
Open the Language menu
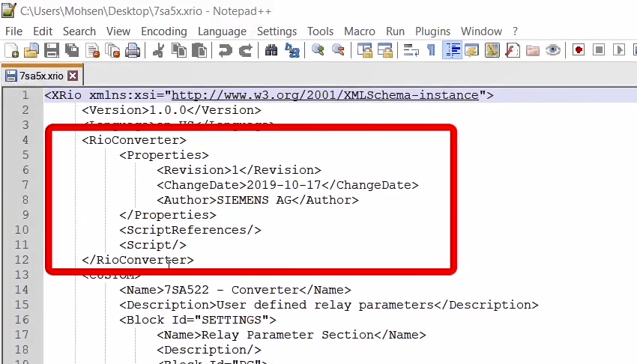pos(222,31)
